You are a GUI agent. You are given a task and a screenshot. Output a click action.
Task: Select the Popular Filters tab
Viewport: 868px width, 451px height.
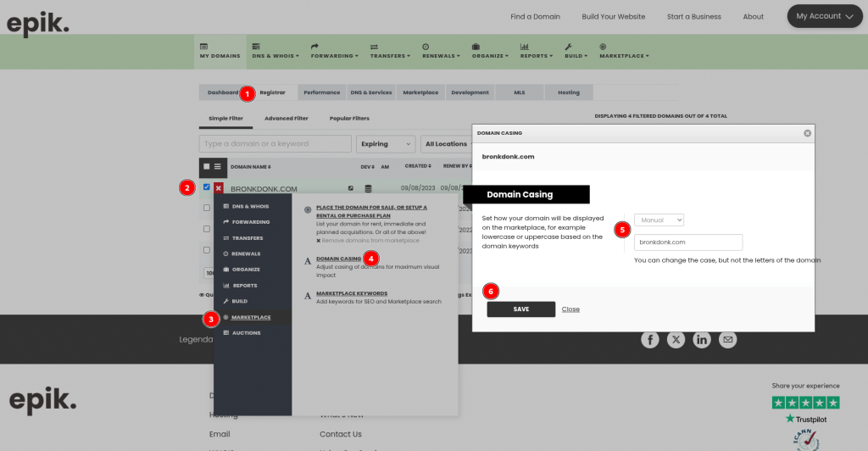349,119
